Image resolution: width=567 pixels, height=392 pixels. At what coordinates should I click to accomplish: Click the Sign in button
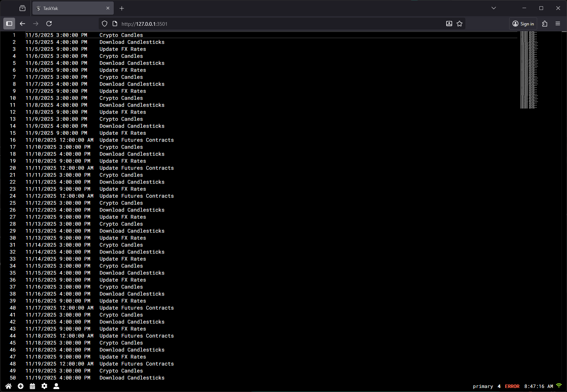(523, 24)
